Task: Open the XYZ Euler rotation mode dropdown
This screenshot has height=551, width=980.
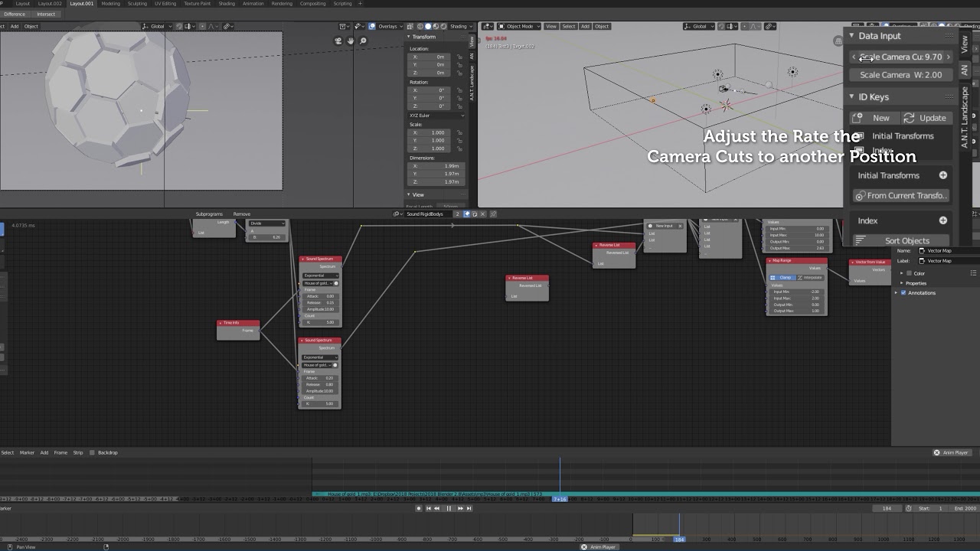Action: [x=436, y=115]
